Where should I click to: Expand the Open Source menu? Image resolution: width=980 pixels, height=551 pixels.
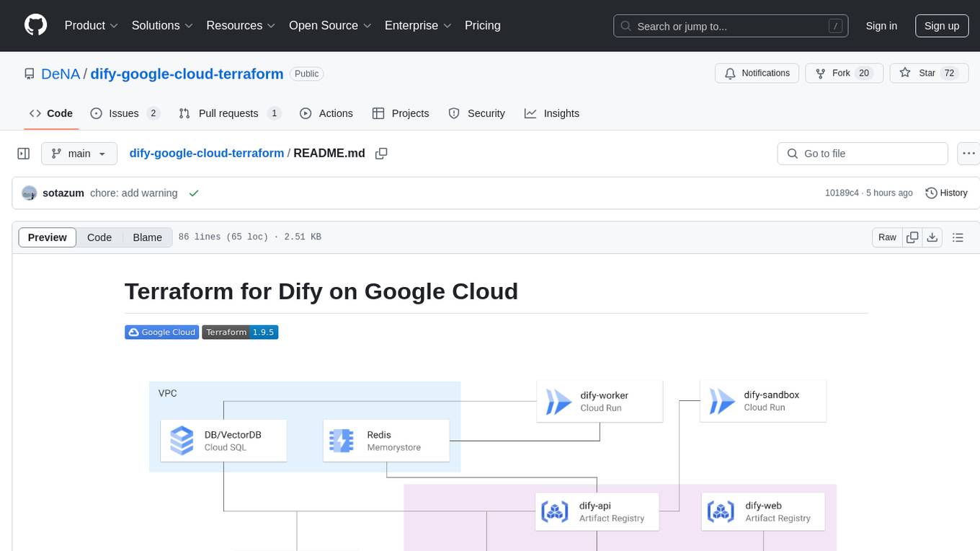tap(330, 25)
